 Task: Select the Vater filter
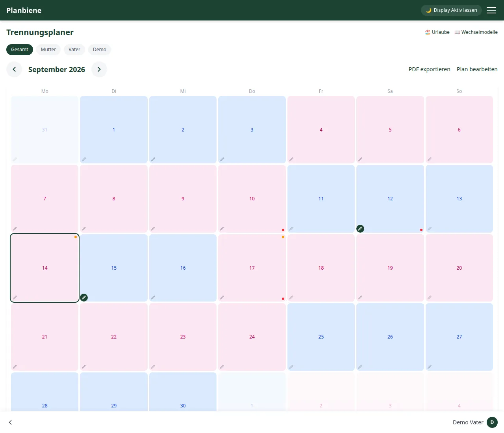click(74, 50)
